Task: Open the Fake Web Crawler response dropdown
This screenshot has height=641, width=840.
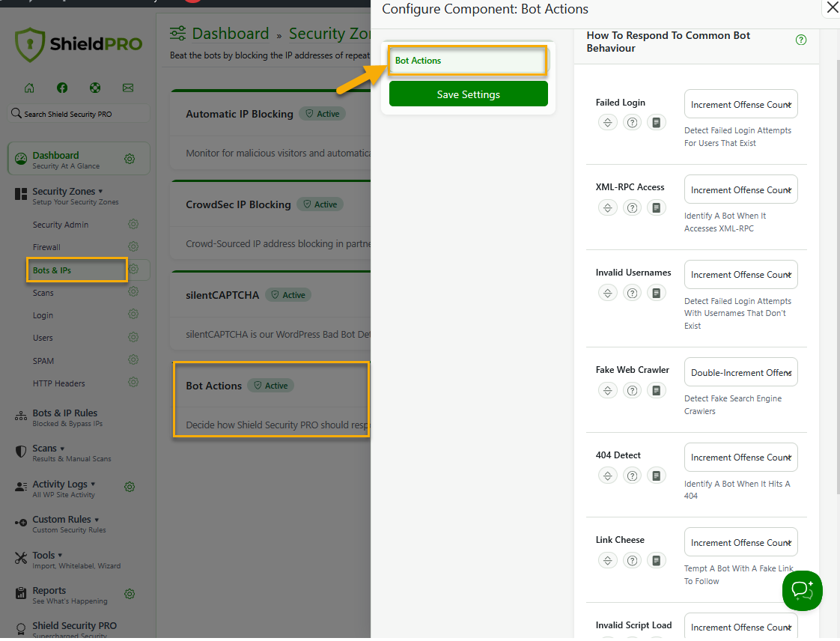Action: (x=741, y=372)
